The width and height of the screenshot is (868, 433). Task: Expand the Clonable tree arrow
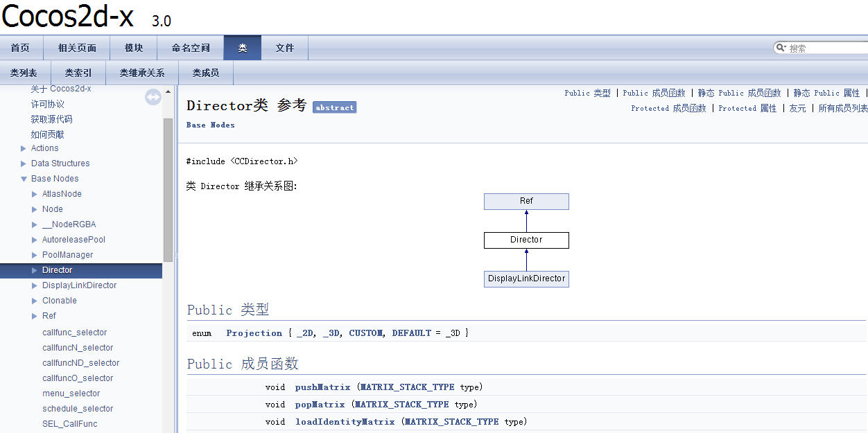[x=35, y=301]
